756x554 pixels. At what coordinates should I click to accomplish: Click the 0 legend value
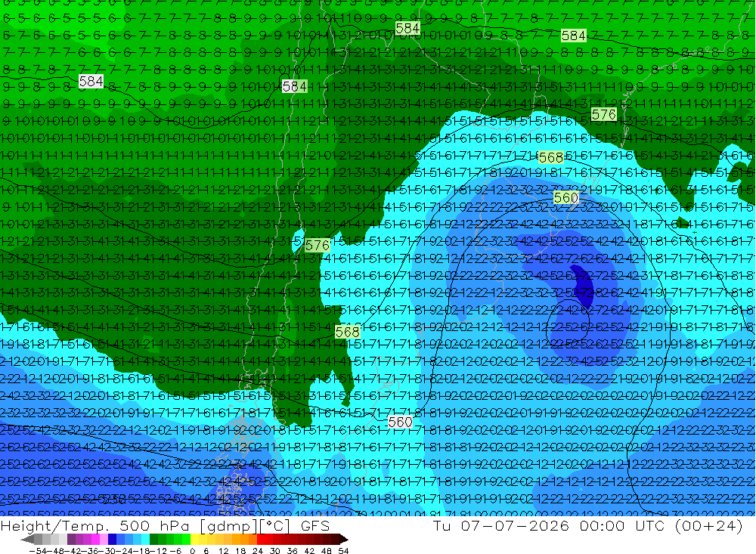(192, 551)
